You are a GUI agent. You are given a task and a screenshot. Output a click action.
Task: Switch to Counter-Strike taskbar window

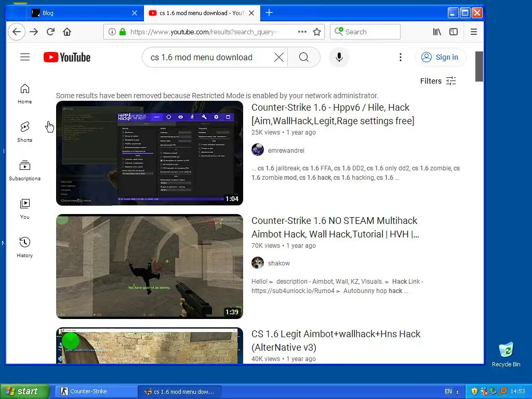point(96,392)
